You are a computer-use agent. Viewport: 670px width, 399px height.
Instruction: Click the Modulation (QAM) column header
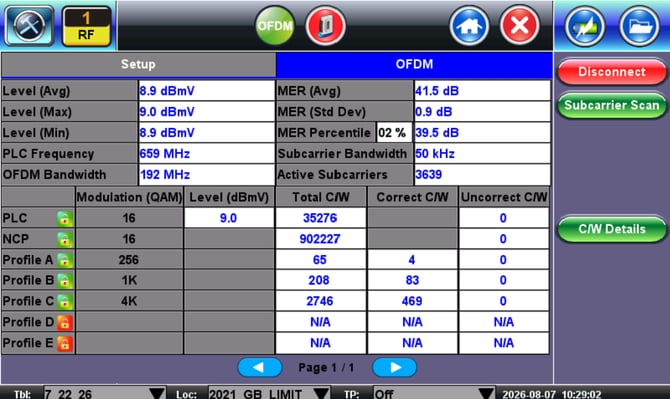(129, 197)
